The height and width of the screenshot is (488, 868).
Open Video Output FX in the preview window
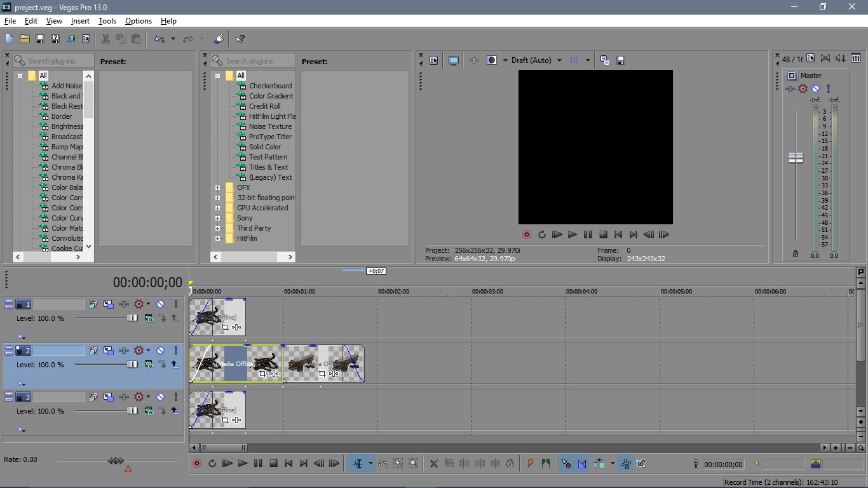click(474, 60)
